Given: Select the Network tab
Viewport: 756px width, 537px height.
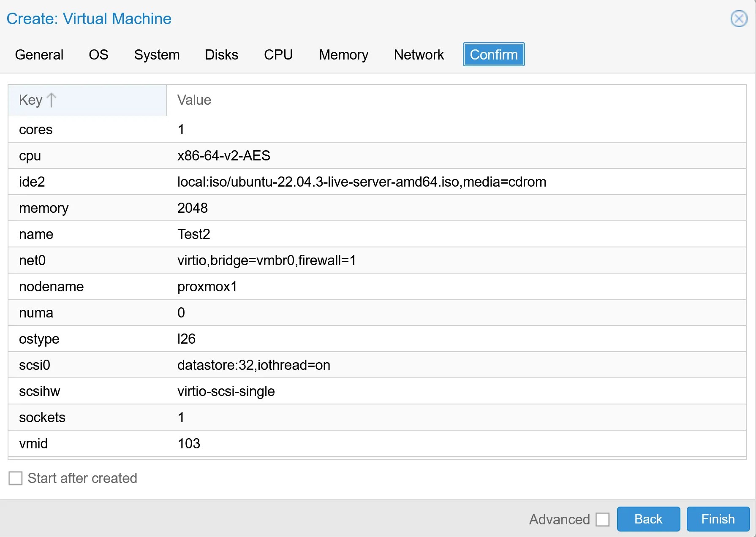Looking at the screenshot, I should coord(419,54).
